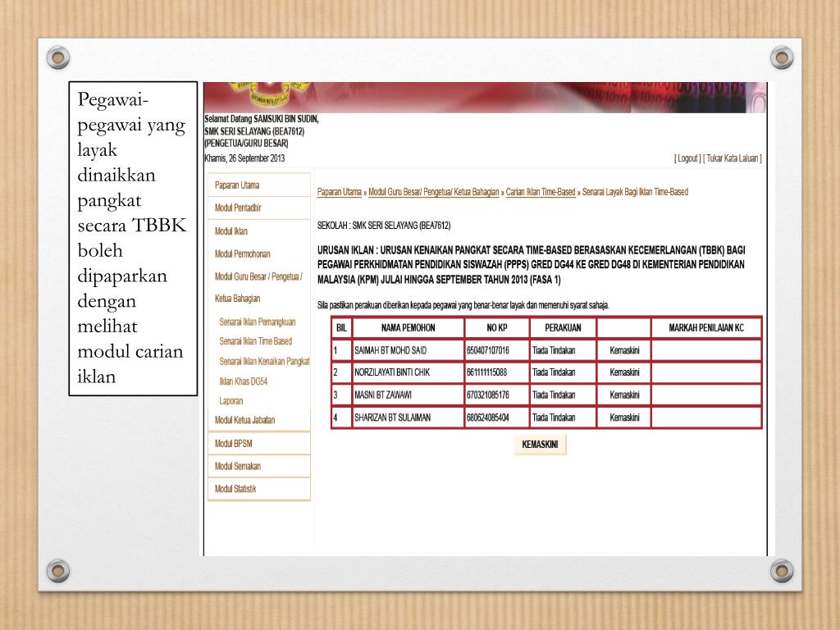Viewport: 840px width, 630px height.
Task: Click Modul Guru Besar/ Pengetua breadcrumb
Action: 434,192
